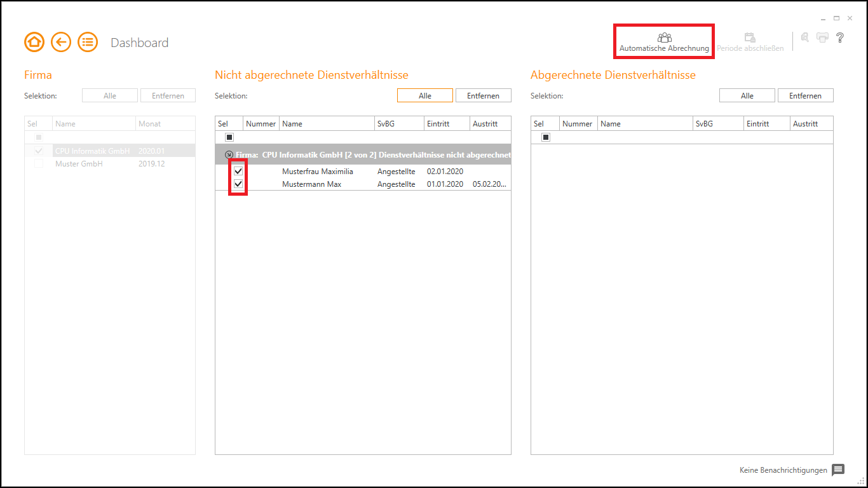The width and height of the screenshot is (868, 488).
Task: Click Alle under Abgerechnete Dienstverhältnisse
Action: [x=747, y=96]
